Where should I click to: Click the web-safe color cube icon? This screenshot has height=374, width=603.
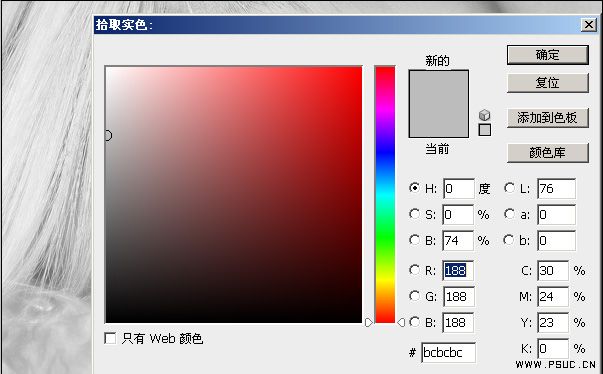(485, 115)
